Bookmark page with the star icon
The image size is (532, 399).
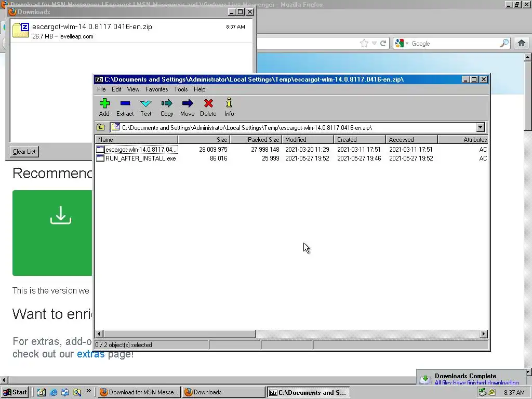pos(364,43)
